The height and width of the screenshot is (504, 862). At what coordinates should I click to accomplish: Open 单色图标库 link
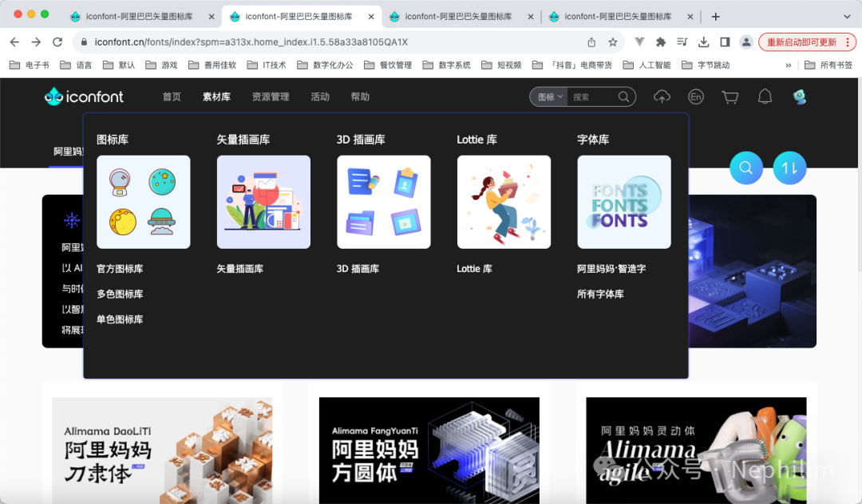(x=120, y=319)
